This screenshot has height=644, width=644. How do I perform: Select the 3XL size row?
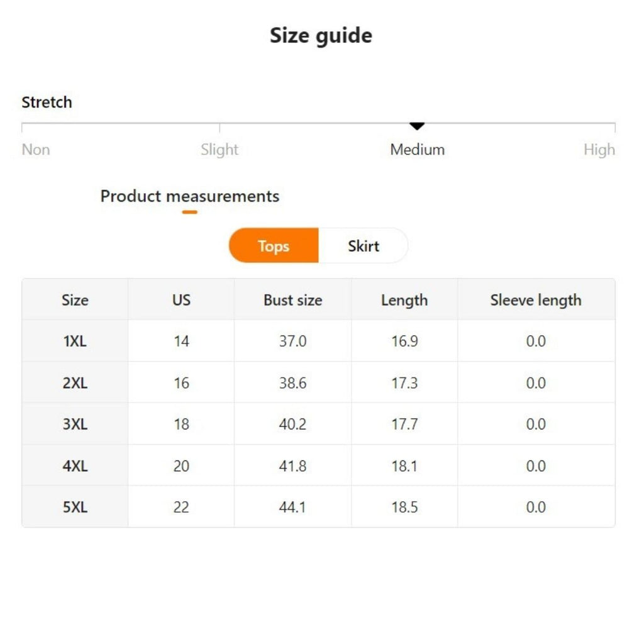(75, 425)
